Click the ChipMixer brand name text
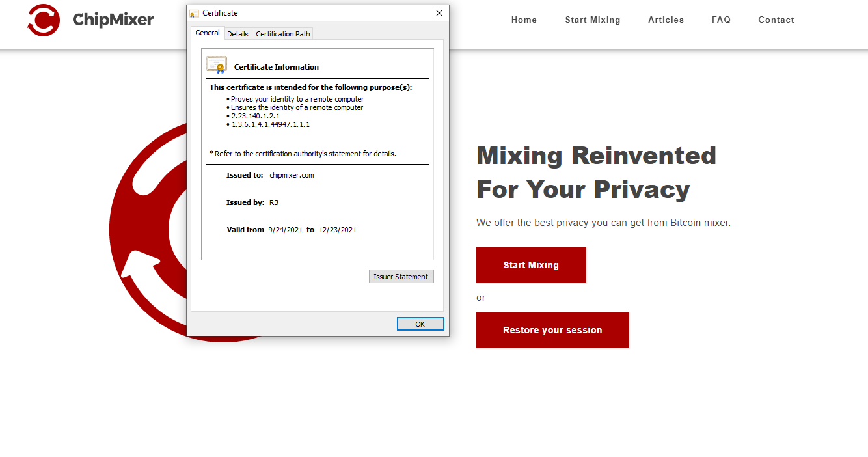 click(x=113, y=20)
